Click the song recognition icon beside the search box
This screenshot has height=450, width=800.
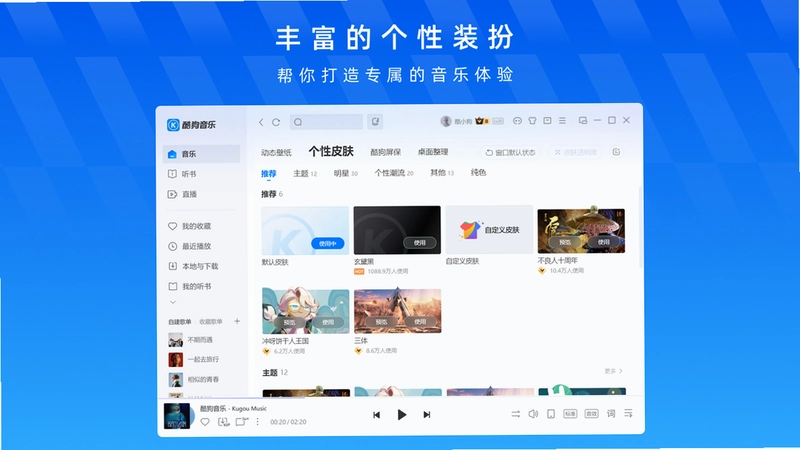[375, 121]
